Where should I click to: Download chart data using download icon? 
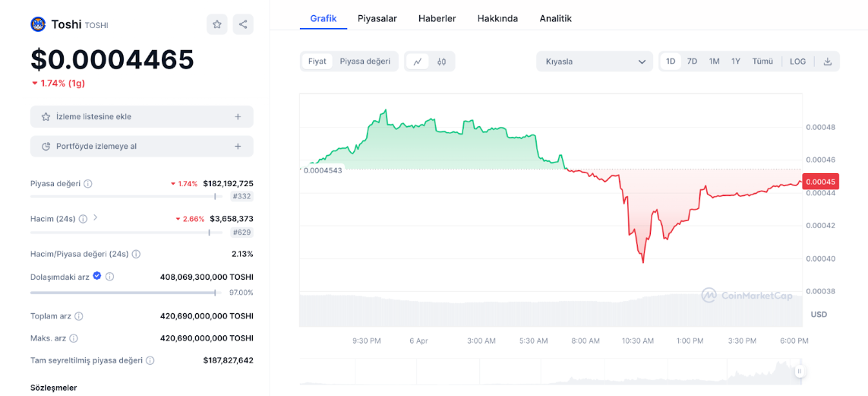click(828, 62)
